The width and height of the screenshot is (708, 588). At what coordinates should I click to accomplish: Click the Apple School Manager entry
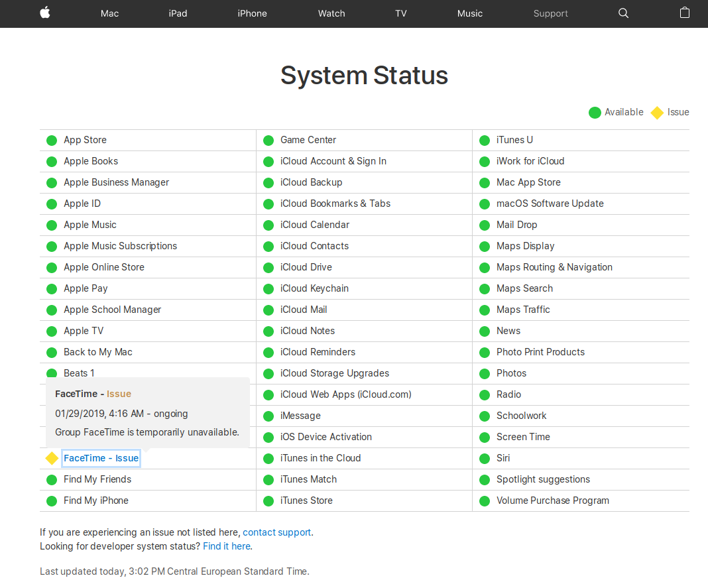(x=113, y=310)
